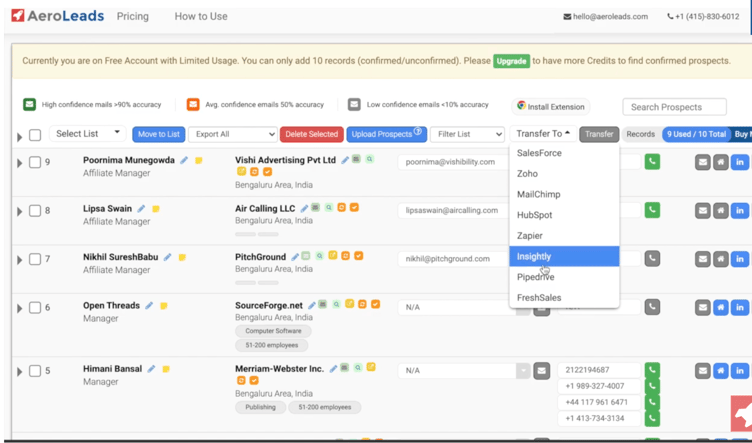Click the red Delete Selected button
The height and width of the screenshot is (443, 752).
coord(312,134)
